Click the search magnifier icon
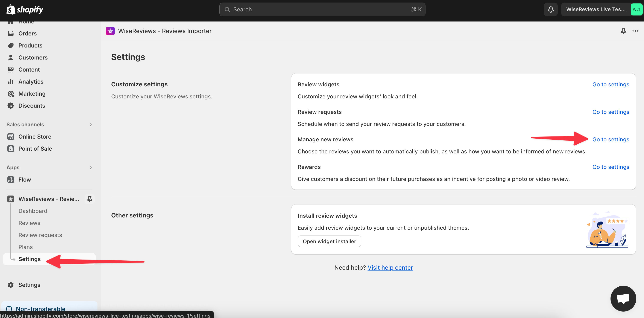Viewport: 644px width, 318px height. 227,9
